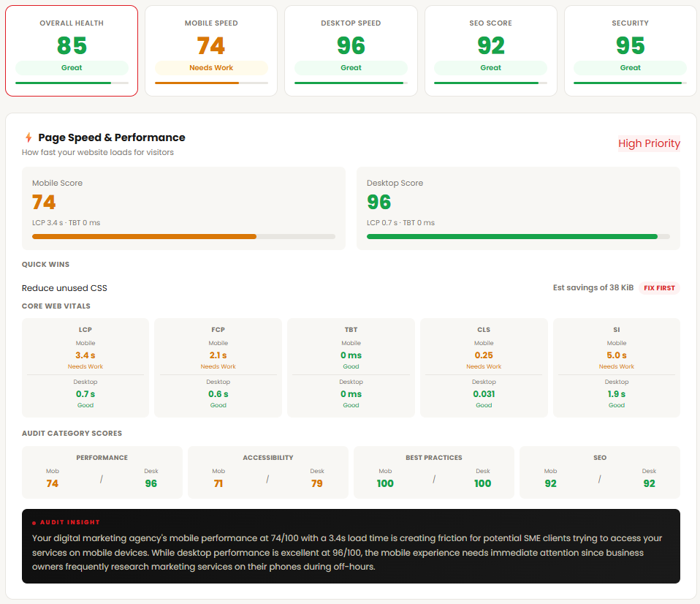Click the Accessibility mobile score 71

[218, 483]
